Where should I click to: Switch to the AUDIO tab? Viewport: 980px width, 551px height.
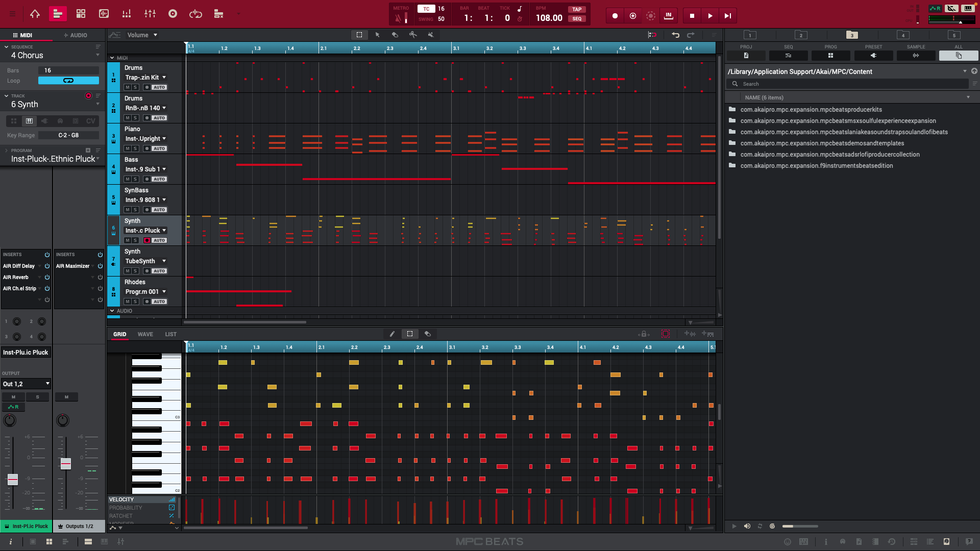coord(76,35)
